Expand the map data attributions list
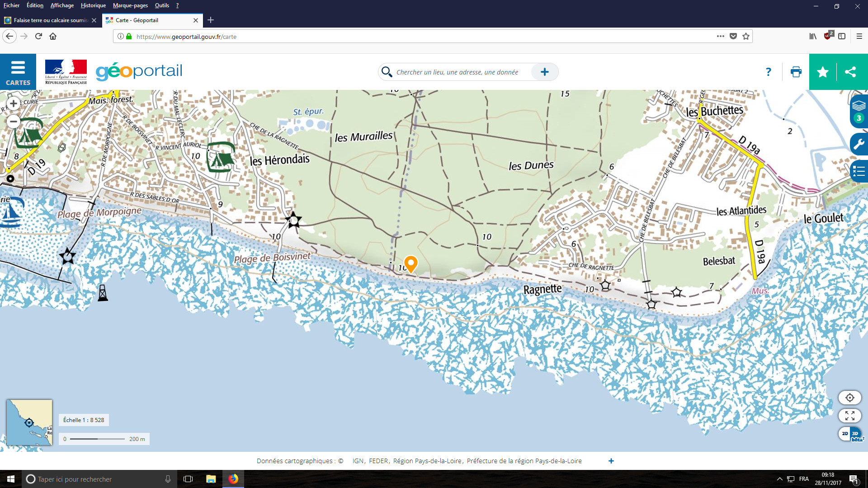 [x=611, y=461]
